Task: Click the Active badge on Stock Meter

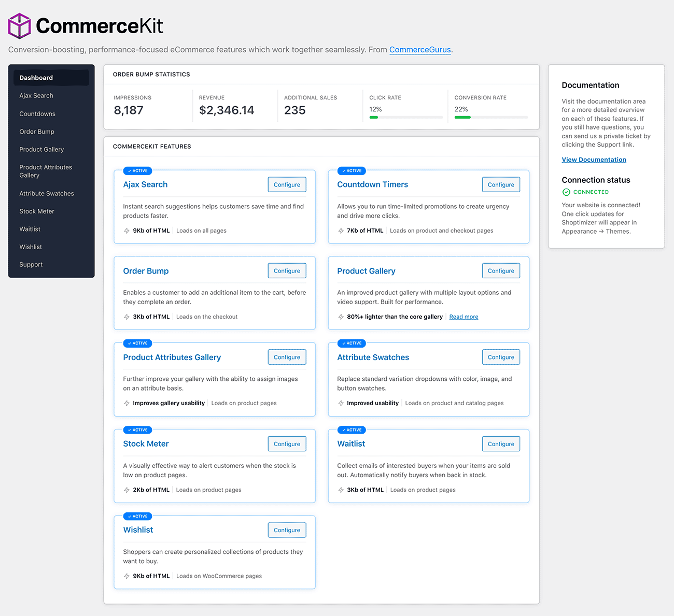Action: point(137,429)
